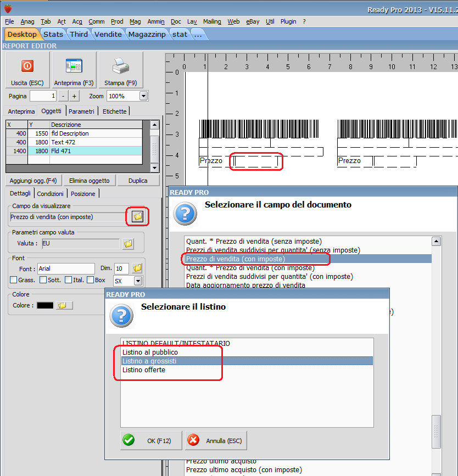Click the Valuta EU field

(x=81, y=243)
